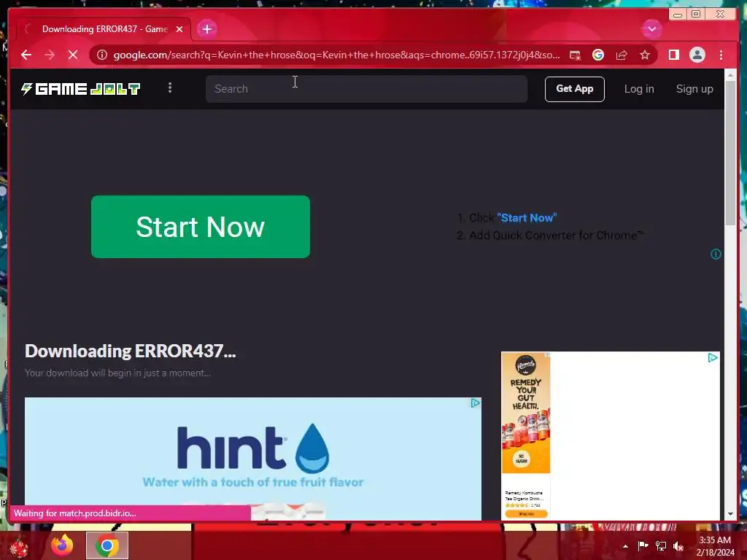
Task: Open Chrome's three-dot menu
Action: pos(721,55)
